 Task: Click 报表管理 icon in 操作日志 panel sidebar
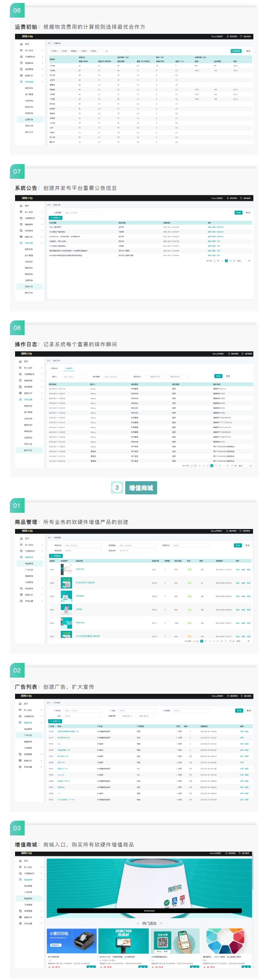pyautogui.click(x=21, y=387)
